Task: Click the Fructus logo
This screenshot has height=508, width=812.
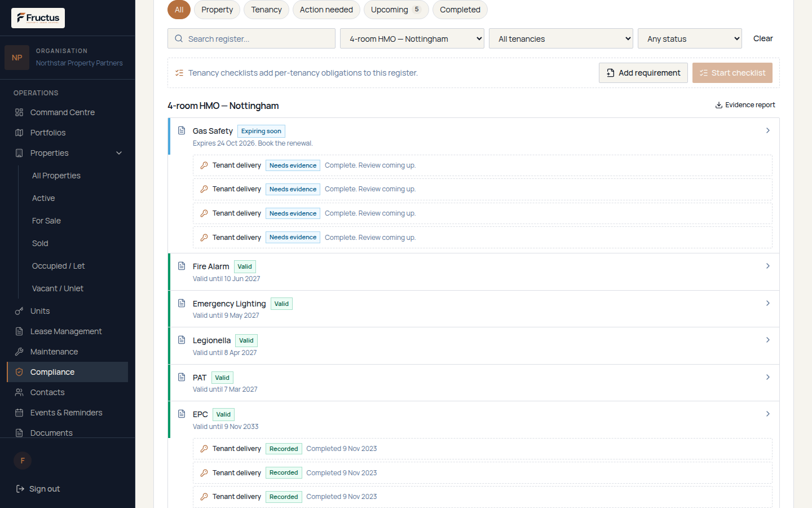Action: (38, 18)
